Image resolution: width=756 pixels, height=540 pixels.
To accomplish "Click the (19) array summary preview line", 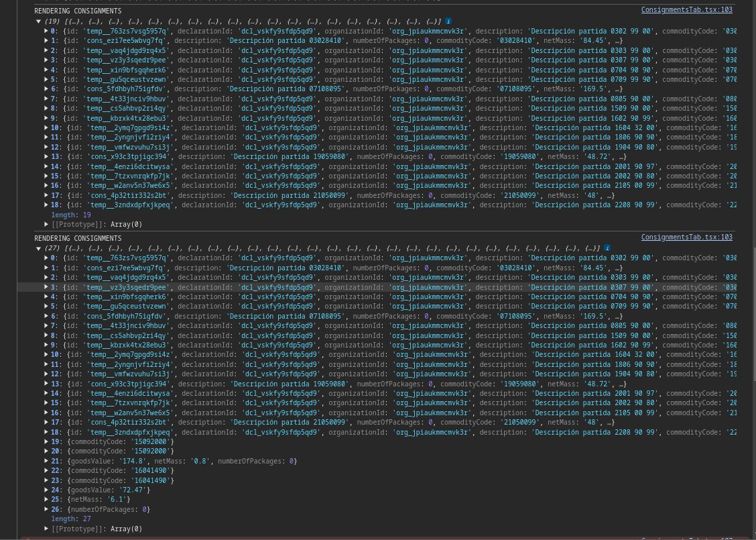I will coord(243,21).
